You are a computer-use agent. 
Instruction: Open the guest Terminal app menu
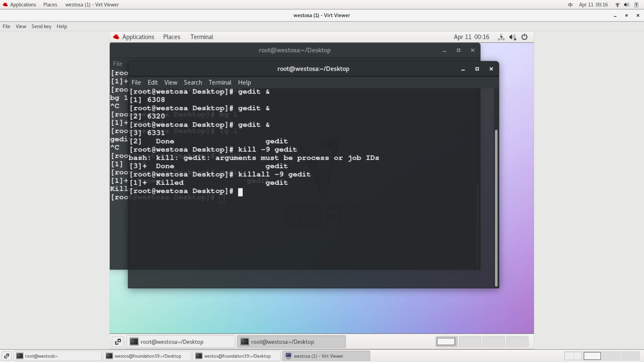pos(202,37)
